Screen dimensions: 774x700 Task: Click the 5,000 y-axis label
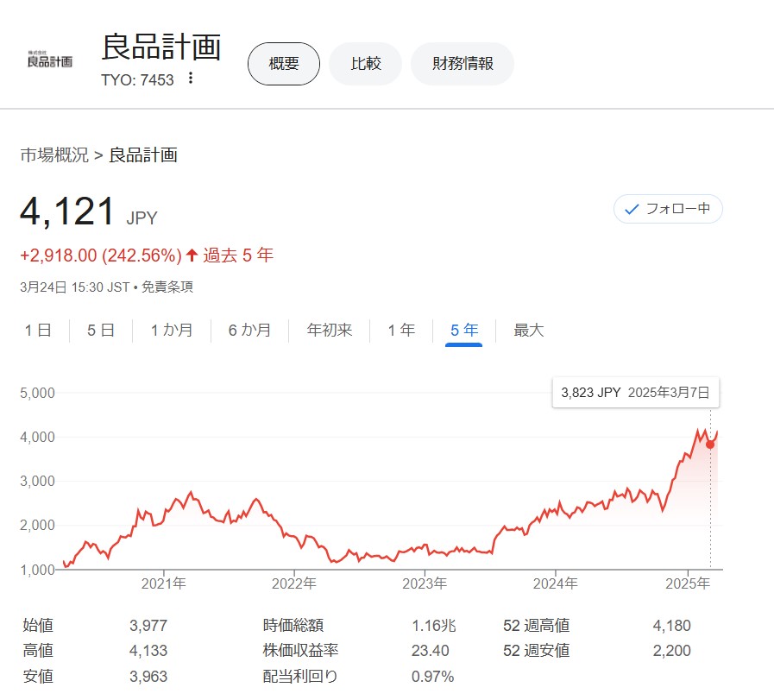[x=37, y=393]
